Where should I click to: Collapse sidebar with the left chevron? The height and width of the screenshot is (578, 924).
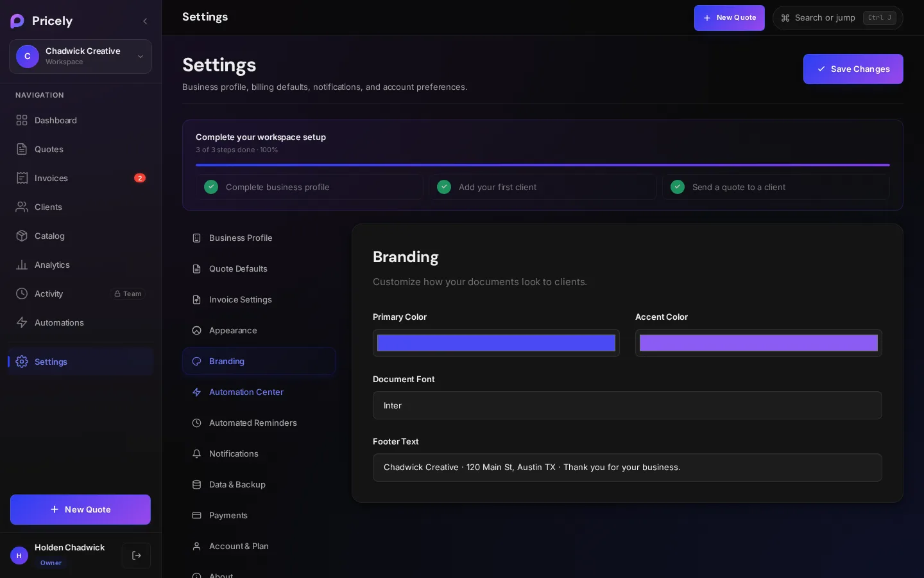tap(145, 21)
